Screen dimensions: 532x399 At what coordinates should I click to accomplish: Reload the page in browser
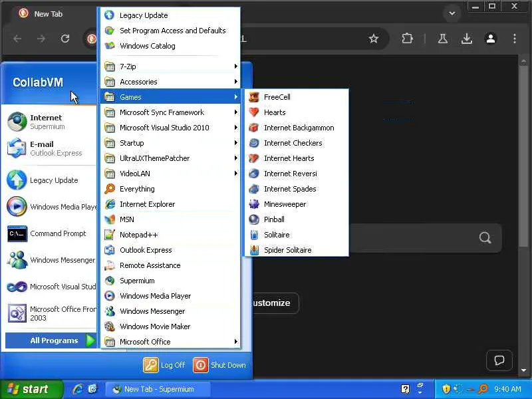pos(65,39)
